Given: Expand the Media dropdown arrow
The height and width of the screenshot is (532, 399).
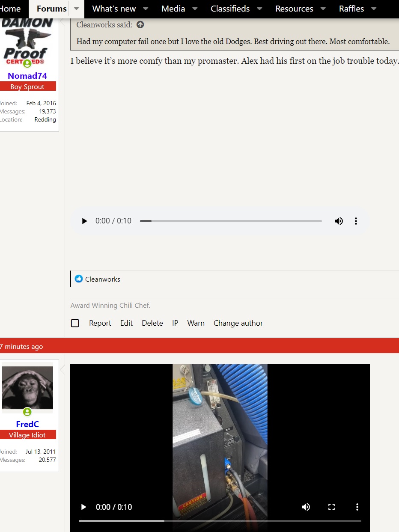Looking at the screenshot, I should coord(195,9).
